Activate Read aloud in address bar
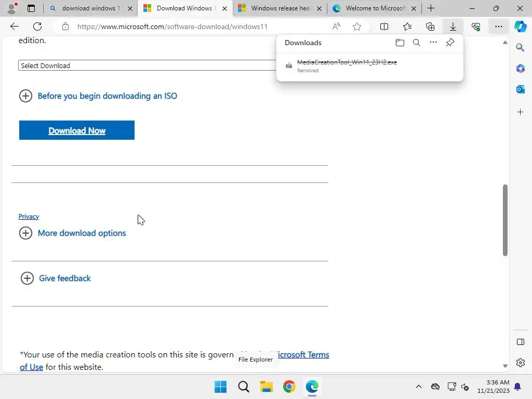This screenshot has height=399, width=532. click(x=336, y=26)
